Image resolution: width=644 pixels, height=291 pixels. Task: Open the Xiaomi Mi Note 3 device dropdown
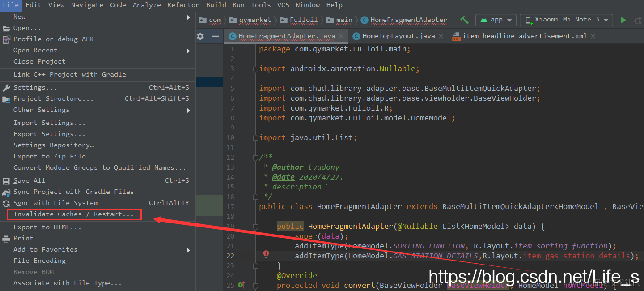coord(567,20)
